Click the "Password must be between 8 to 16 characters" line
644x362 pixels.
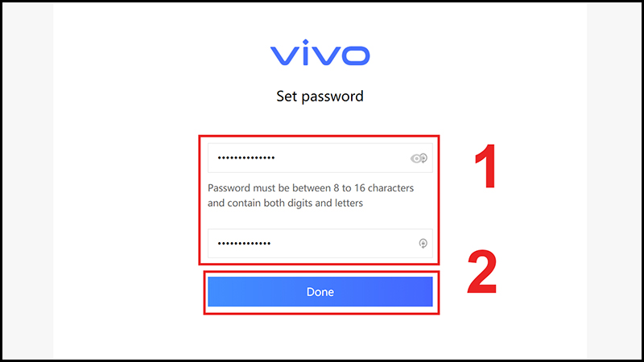[311, 188]
